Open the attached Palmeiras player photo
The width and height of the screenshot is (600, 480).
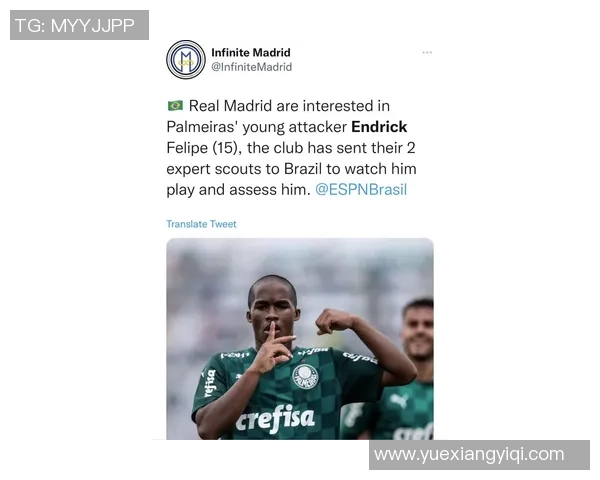[x=300, y=339]
